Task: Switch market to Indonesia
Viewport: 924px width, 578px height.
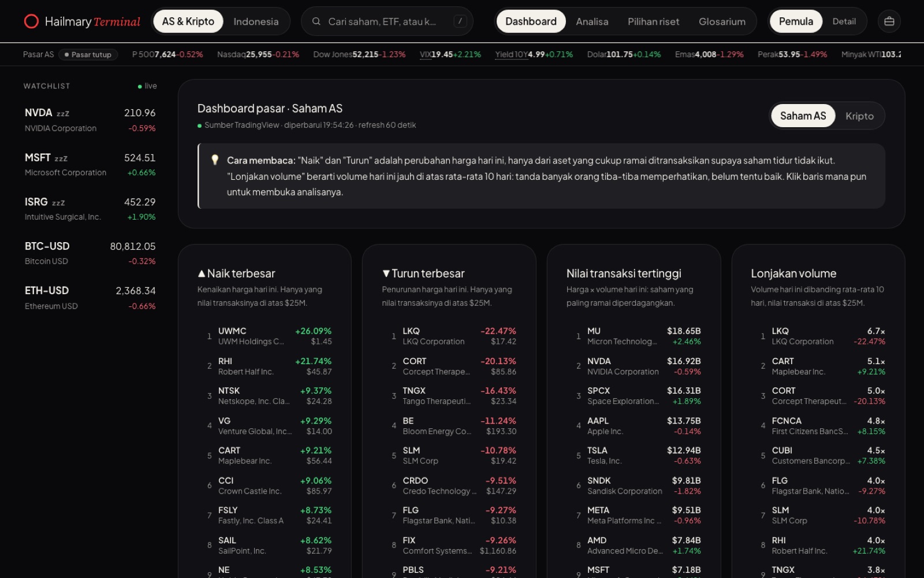Action: pos(256,21)
